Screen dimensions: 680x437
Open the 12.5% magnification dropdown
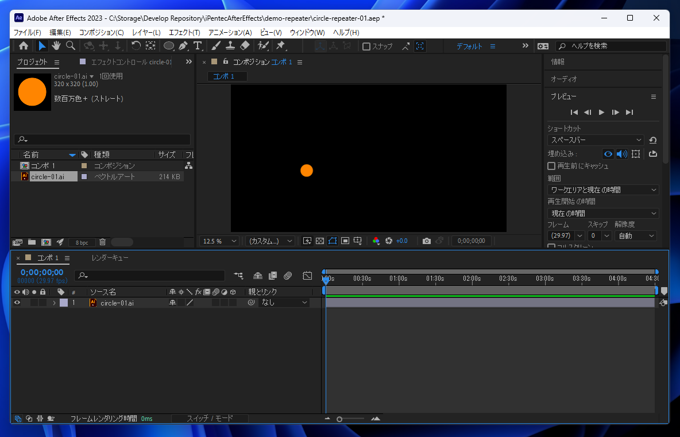click(220, 241)
